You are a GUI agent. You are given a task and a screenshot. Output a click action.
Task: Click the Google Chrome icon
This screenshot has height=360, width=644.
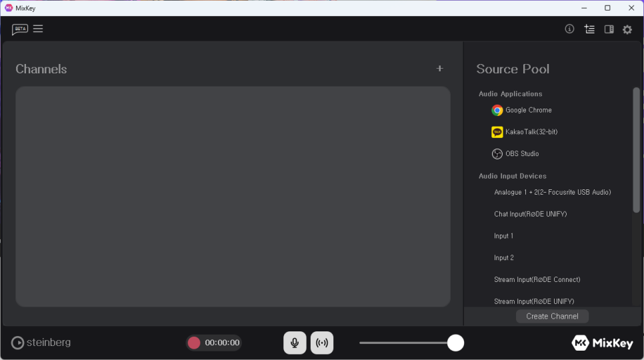coord(497,110)
